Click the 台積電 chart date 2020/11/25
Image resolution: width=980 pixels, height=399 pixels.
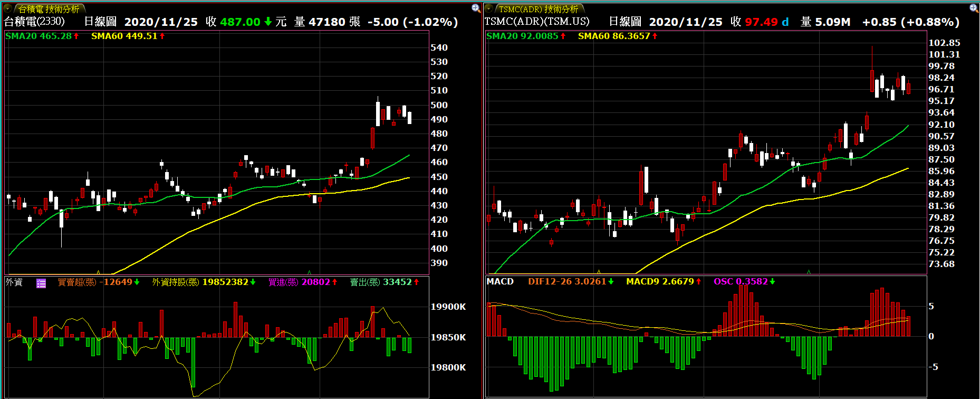click(161, 22)
